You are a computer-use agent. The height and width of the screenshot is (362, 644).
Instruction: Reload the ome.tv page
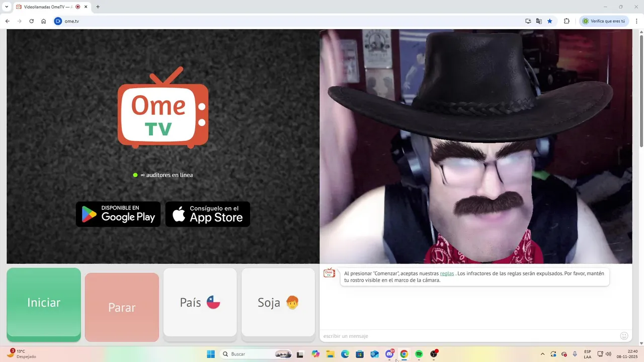(x=31, y=21)
